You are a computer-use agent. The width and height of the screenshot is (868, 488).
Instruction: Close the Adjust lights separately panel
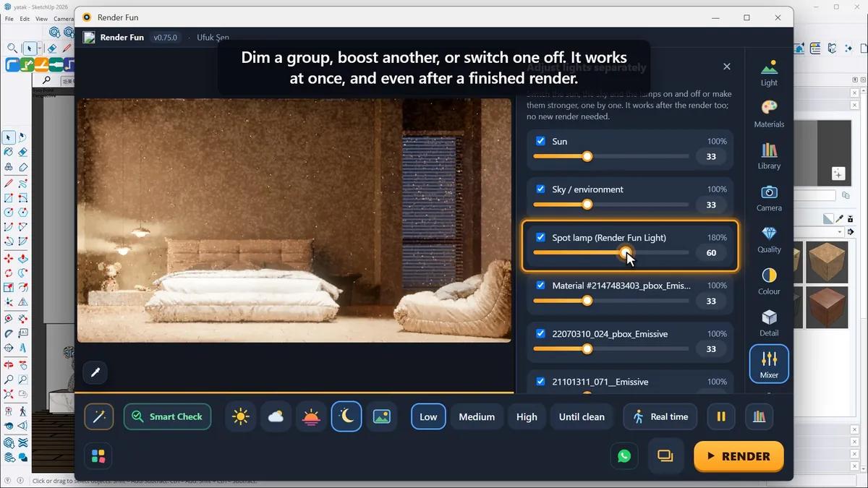(x=727, y=67)
